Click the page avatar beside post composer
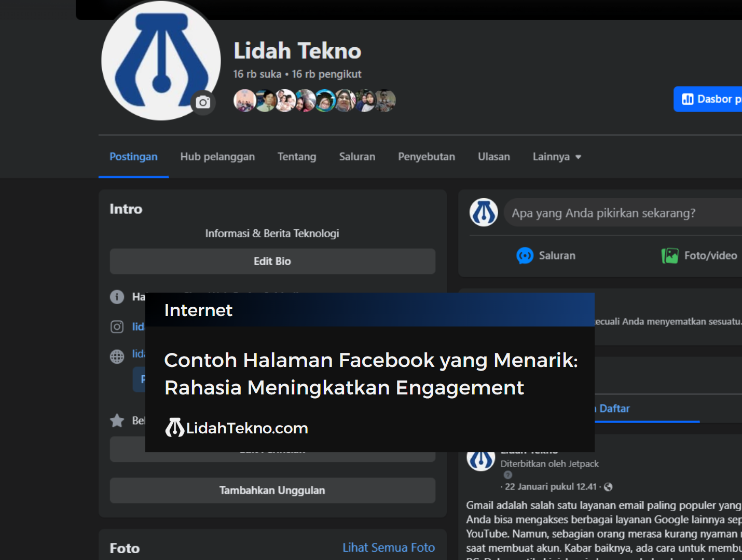The image size is (742, 560). tap(484, 212)
